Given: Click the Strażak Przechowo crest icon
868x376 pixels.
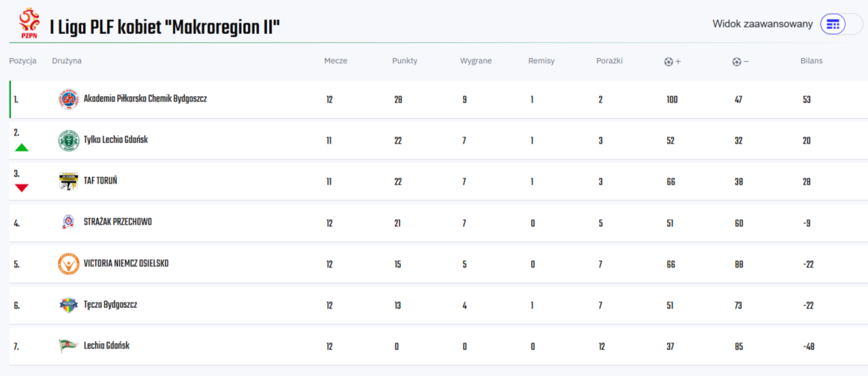Looking at the screenshot, I should pos(69,223).
